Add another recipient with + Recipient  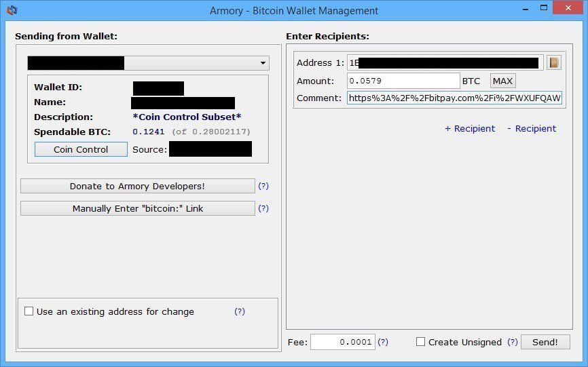pyautogui.click(x=470, y=128)
